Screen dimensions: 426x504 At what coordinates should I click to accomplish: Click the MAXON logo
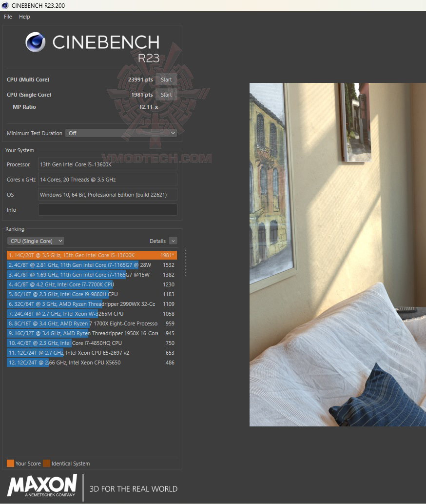42,485
